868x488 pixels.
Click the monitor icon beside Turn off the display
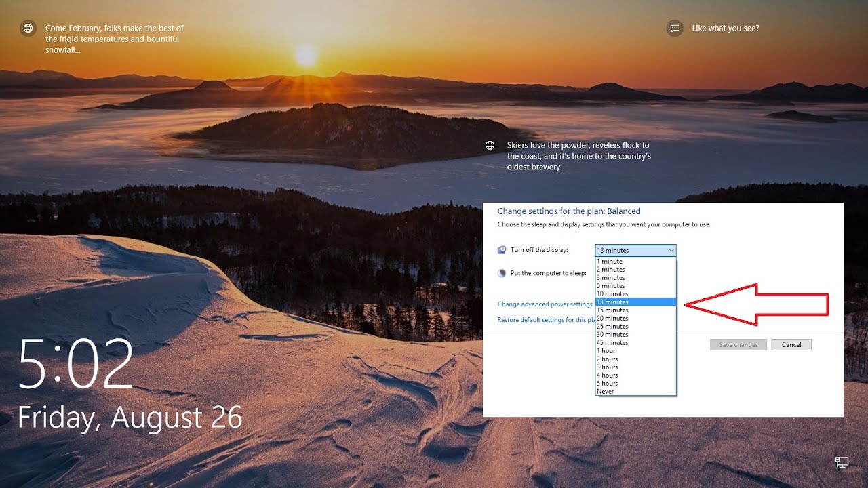[x=502, y=250]
